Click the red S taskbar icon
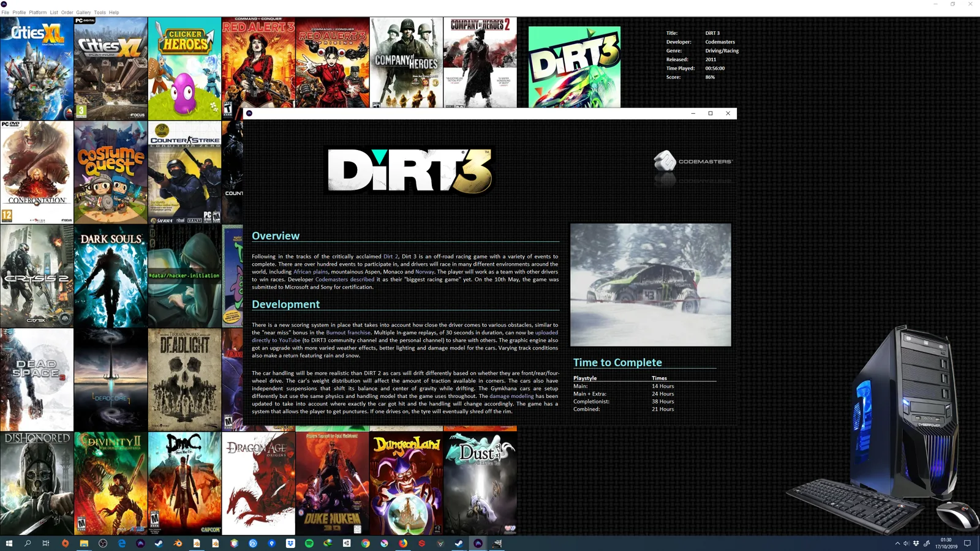Screen dimensions: 980x551 [x=421, y=543]
